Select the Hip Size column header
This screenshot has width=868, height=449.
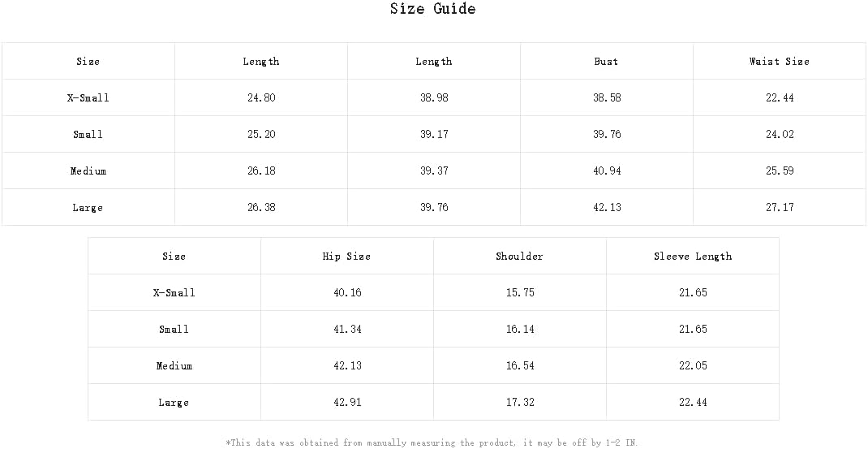(346, 256)
